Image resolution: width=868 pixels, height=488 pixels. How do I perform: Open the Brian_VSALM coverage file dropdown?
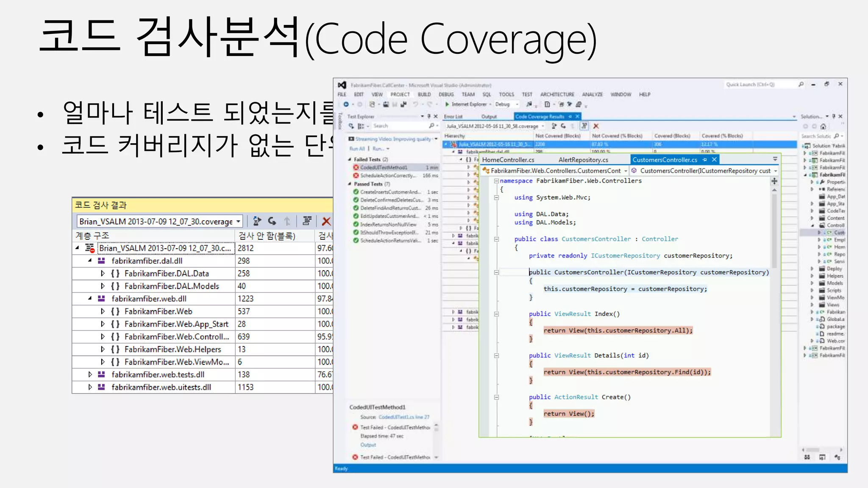pyautogui.click(x=239, y=222)
